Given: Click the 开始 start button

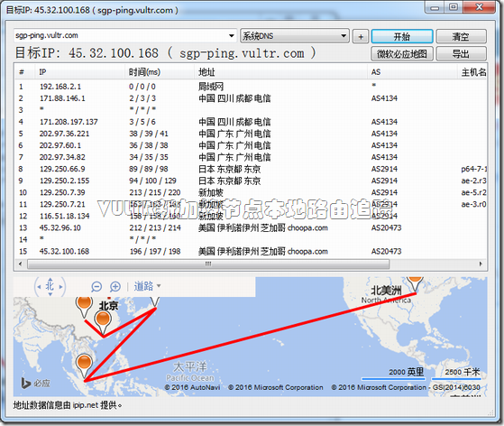Looking at the screenshot, I should [x=402, y=36].
